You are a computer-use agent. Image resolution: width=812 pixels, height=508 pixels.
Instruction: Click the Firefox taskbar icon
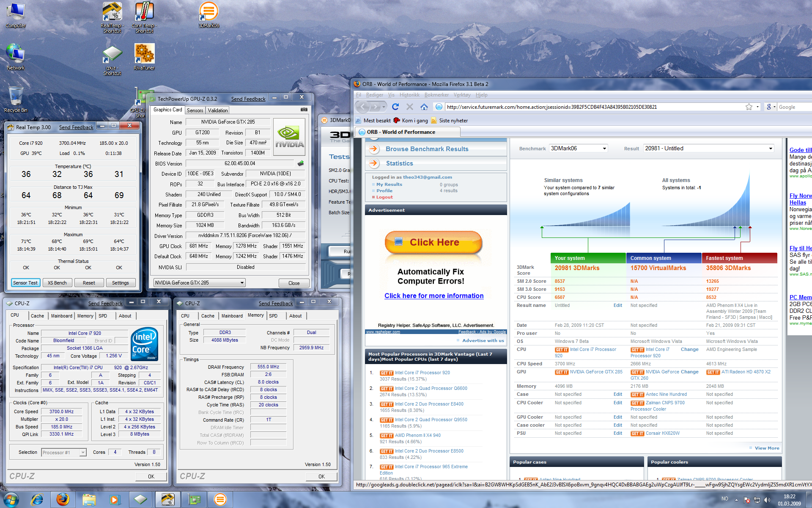pos(63,500)
